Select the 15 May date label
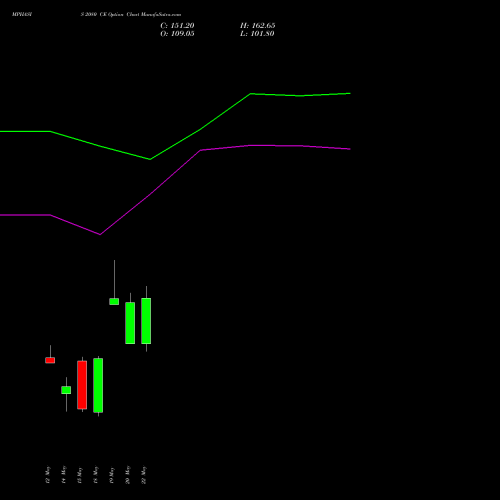 (x=80, y=475)
